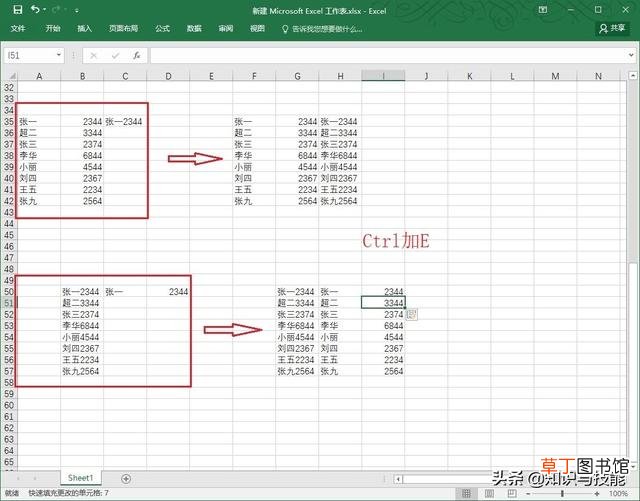Screen dimensions: 640x501
Task: Click cell G55 containing 刘四2367
Action: pos(297,349)
